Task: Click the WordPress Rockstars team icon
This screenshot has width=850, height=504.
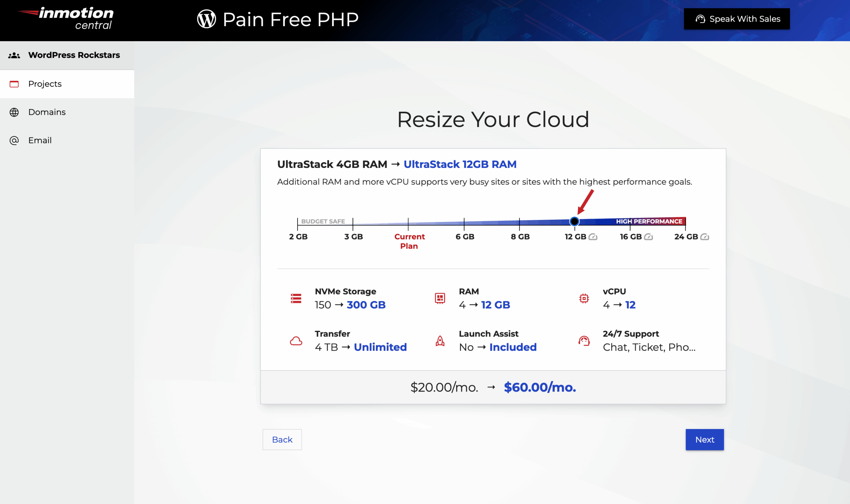Action: 14,55
